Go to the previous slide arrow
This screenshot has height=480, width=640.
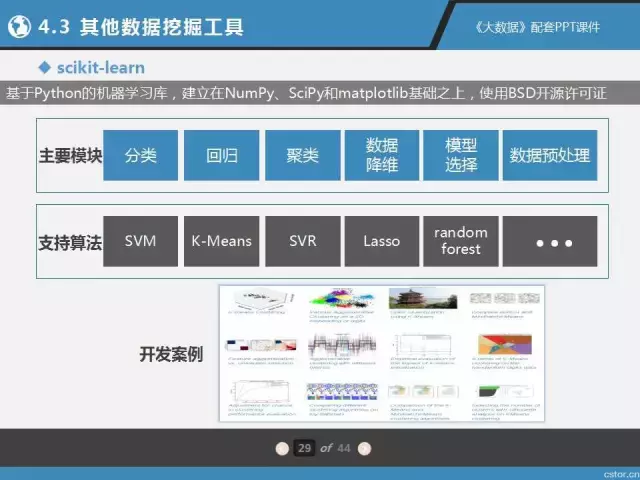(282, 449)
